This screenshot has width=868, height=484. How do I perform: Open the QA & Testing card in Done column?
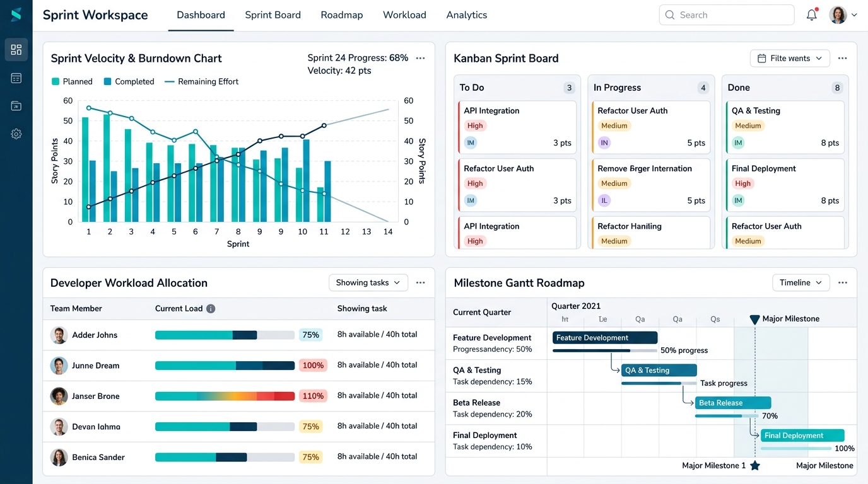coord(785,127)
